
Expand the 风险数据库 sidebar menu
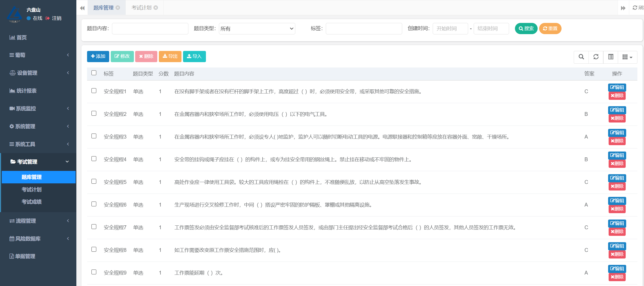tap(38, 239)
